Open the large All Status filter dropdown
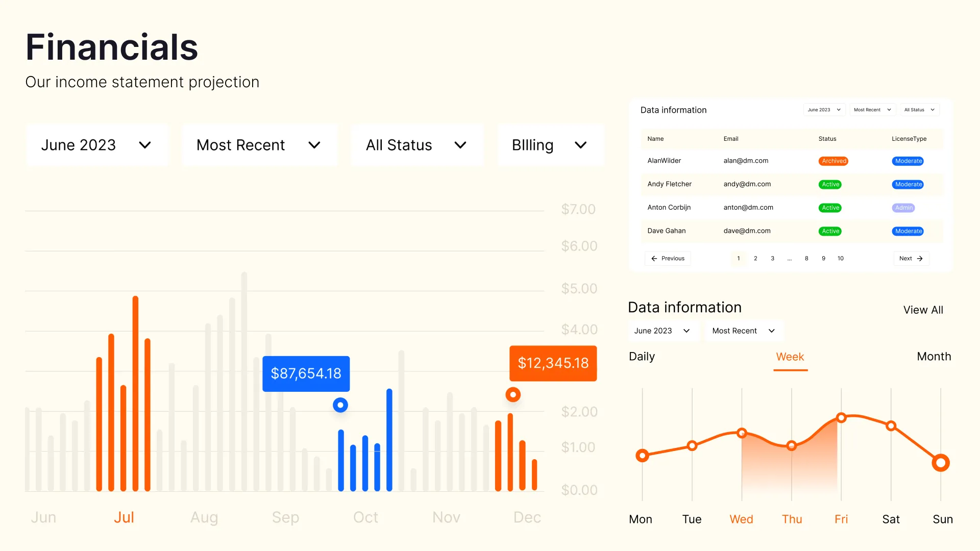 416,145
